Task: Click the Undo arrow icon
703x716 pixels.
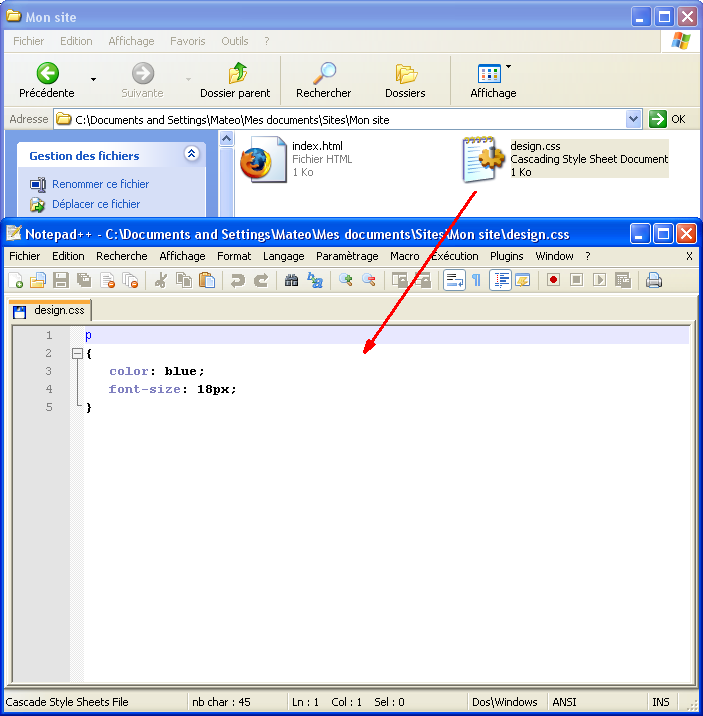Action: 238,280
